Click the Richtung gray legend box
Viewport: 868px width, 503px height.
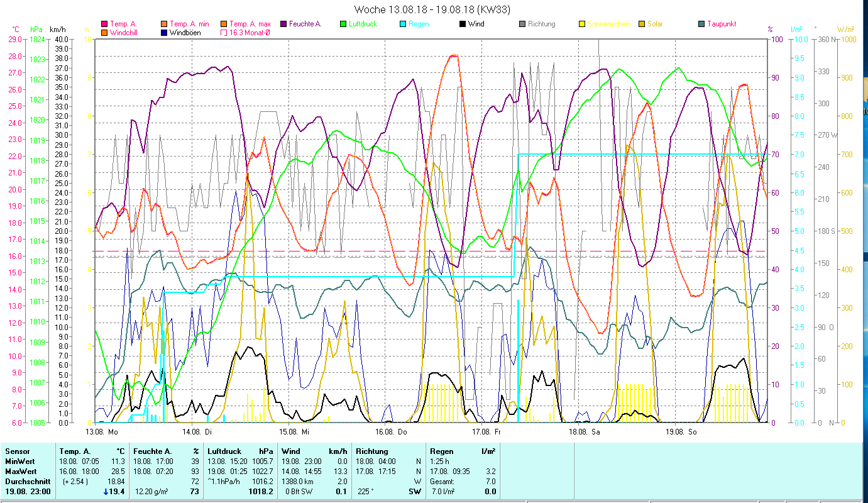tap(522, 24)
